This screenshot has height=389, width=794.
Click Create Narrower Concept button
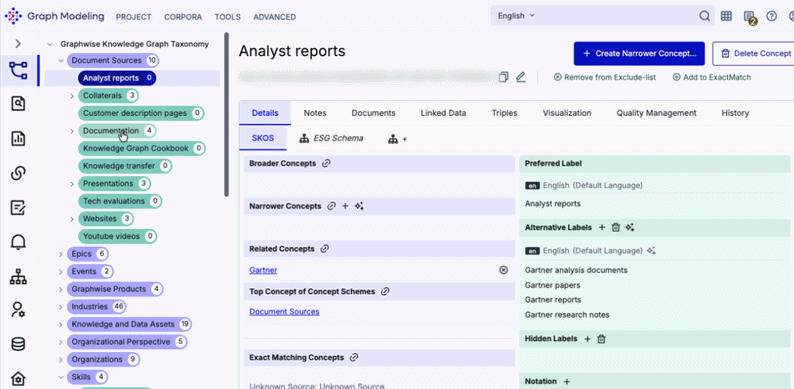coord(639,53)
